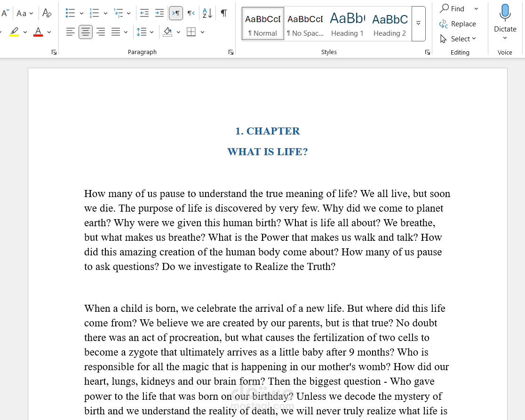Viewport: 525px width, 420px height.
Task: Apply red font color
Action: tap(38, 32)
